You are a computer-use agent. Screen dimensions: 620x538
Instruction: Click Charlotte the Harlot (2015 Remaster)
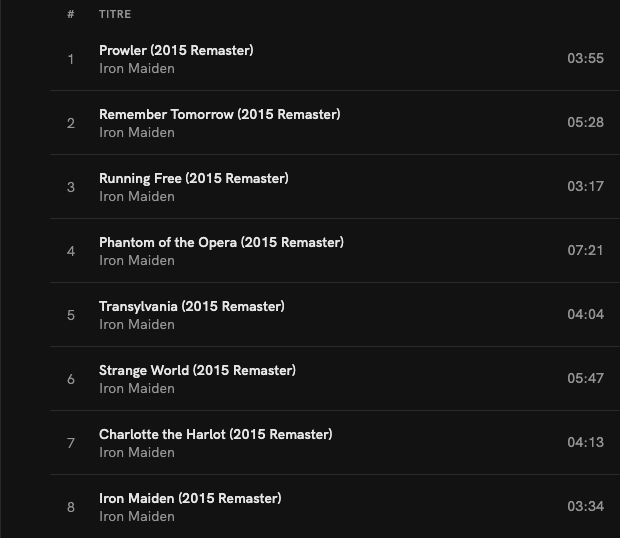215,434
